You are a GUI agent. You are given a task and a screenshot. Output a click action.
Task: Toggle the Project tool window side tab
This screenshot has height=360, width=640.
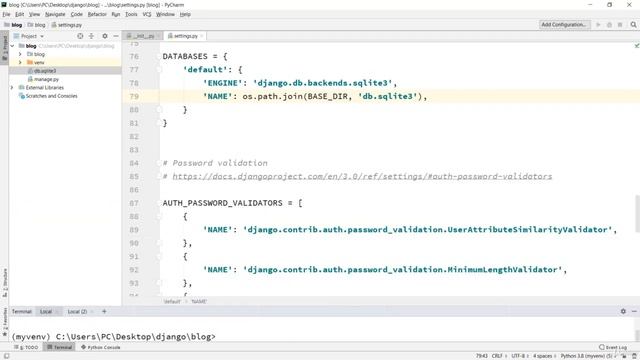[x=4, y=48]
